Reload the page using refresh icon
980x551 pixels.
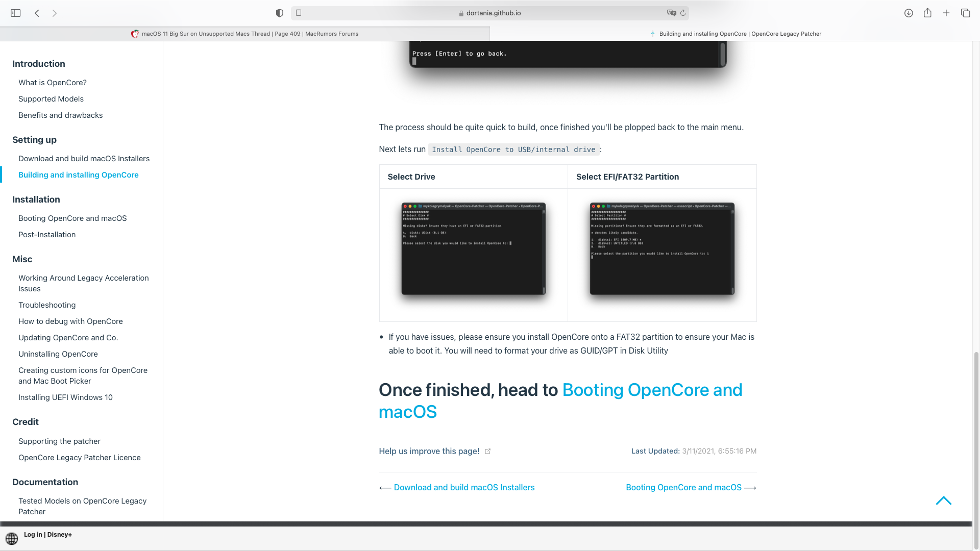[683, 13]
